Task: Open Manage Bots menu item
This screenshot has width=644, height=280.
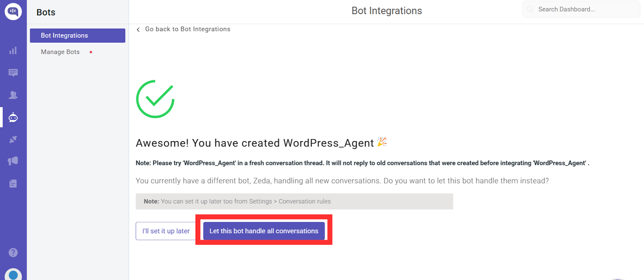Action: click(60, 52)
